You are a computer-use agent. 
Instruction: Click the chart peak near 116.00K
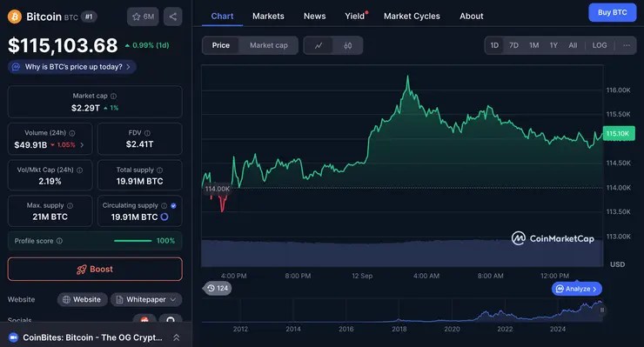407,77
